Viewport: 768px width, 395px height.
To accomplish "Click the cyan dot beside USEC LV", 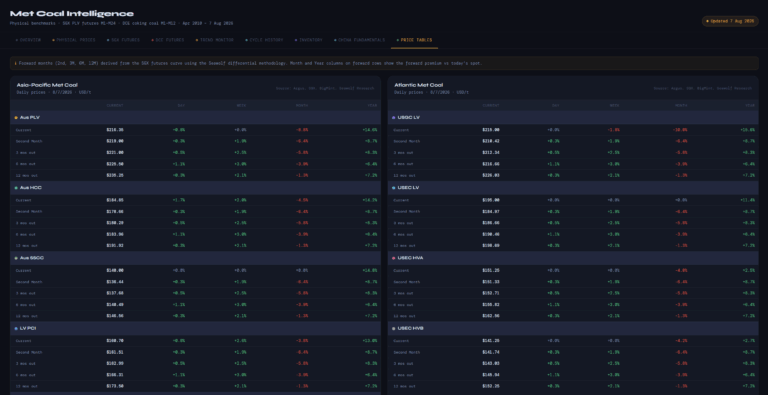I will [x=394, y=188].
